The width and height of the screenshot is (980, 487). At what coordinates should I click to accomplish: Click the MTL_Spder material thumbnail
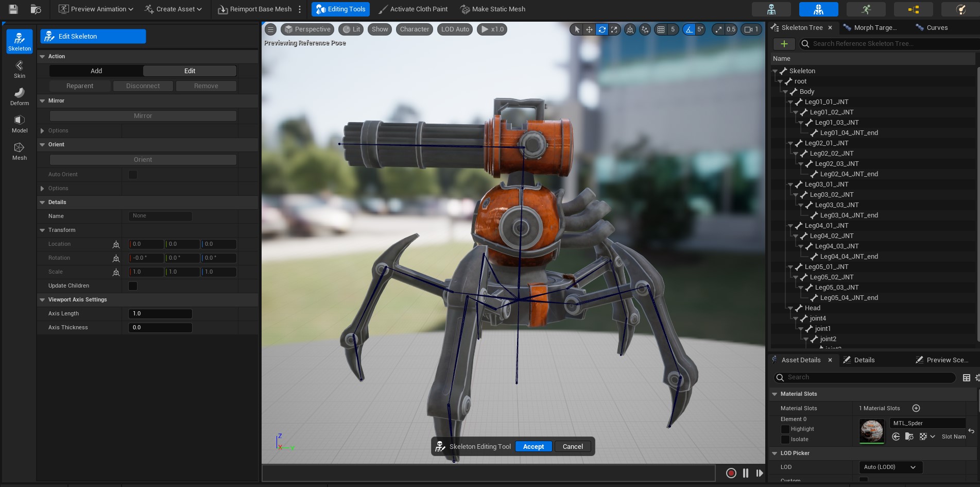click(871, 430)
